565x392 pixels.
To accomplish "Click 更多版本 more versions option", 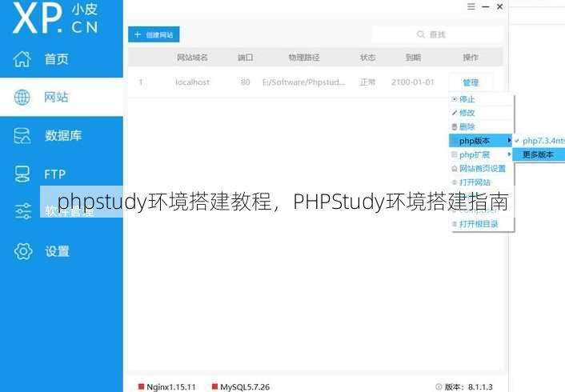I will click(x=539, y=154).
